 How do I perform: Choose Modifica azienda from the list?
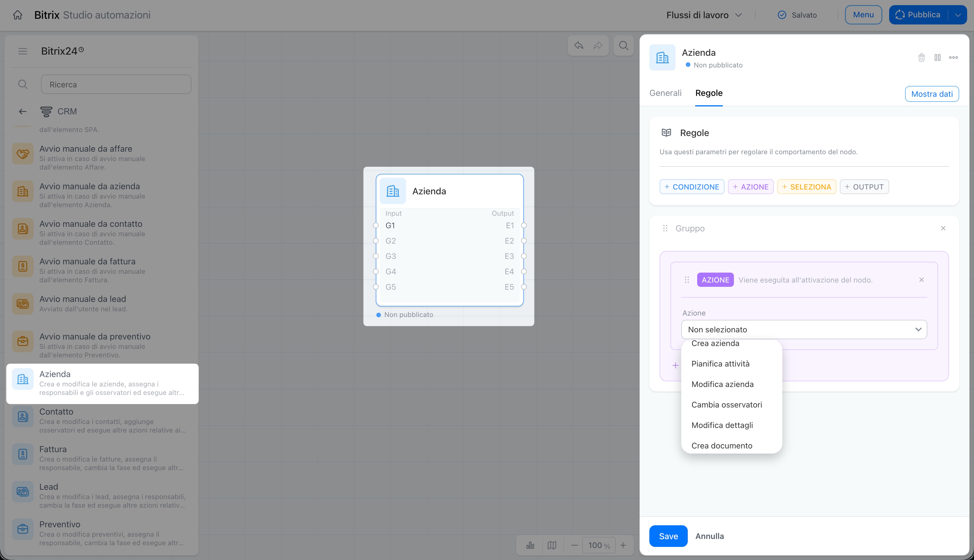[x=722, y=384]
